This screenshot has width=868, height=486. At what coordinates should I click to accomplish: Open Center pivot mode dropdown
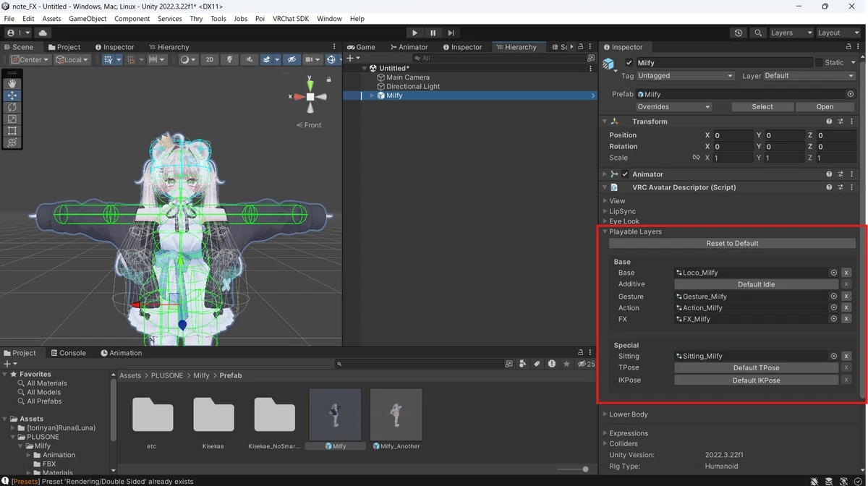pos(30,59)
